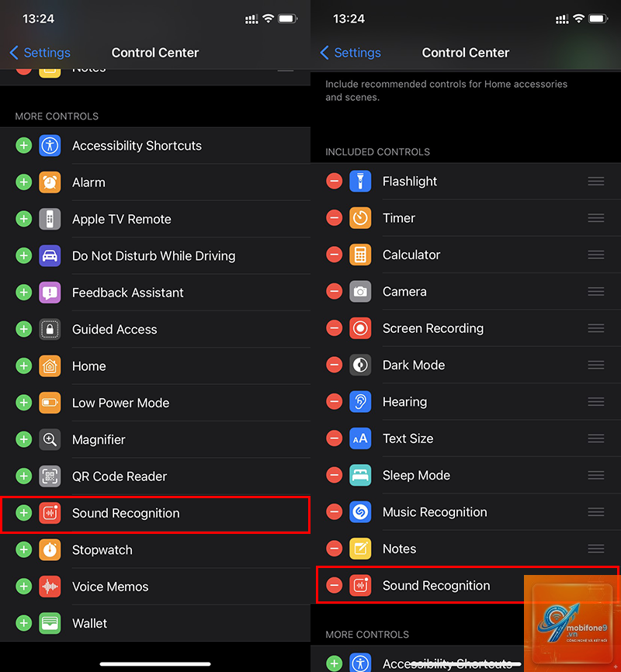
Task: Tap the Music Recognition Shazam icon
Action: (x=360, y=511)
